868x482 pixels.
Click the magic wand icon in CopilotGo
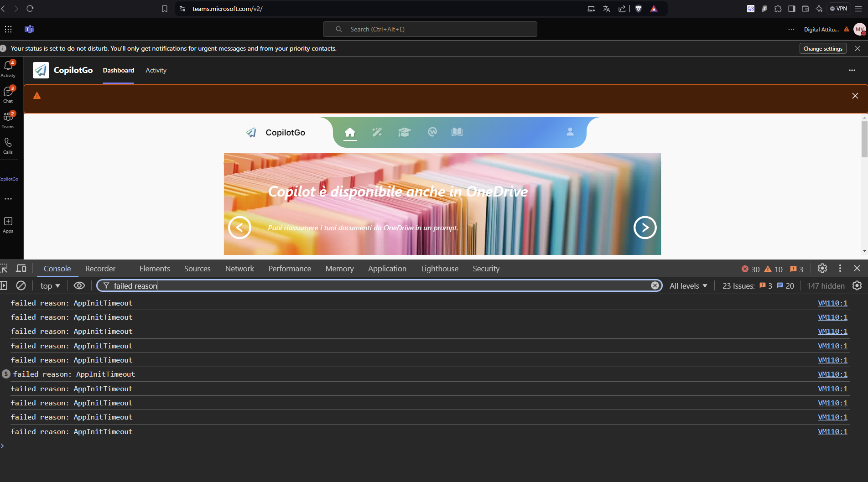tap(377, 132)
